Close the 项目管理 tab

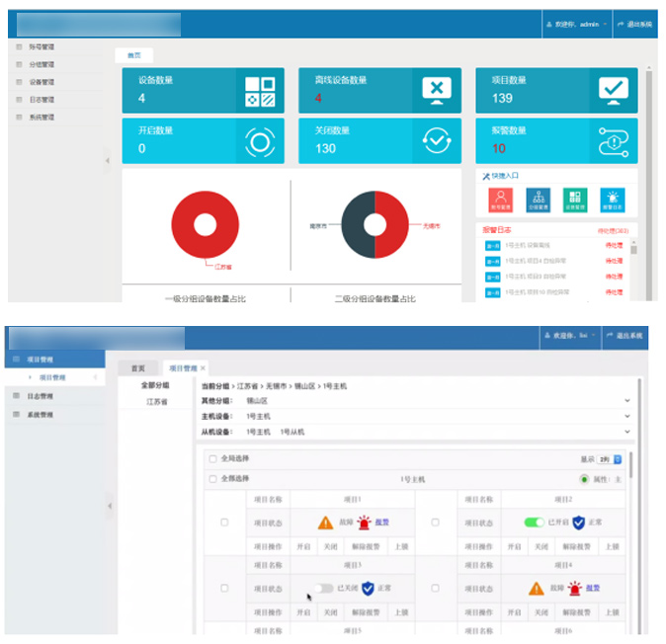pyautogui.click(x=203, y=368)
